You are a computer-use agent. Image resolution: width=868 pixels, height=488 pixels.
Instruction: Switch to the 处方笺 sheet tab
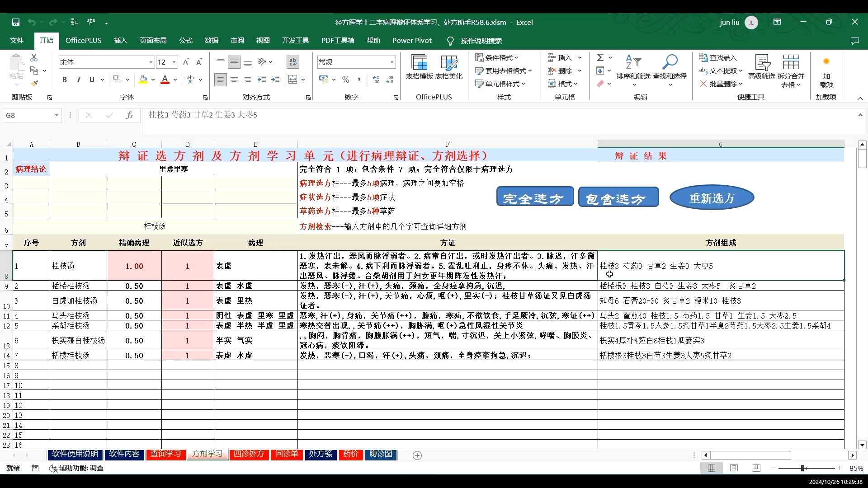pyautogui.click(x=321, y=454)
